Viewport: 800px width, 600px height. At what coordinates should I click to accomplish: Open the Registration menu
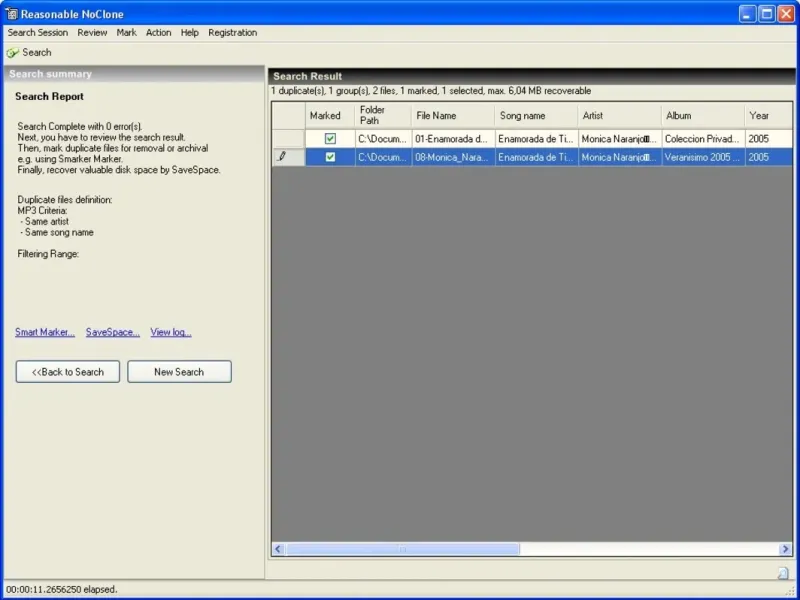click(x=233, y=33)
